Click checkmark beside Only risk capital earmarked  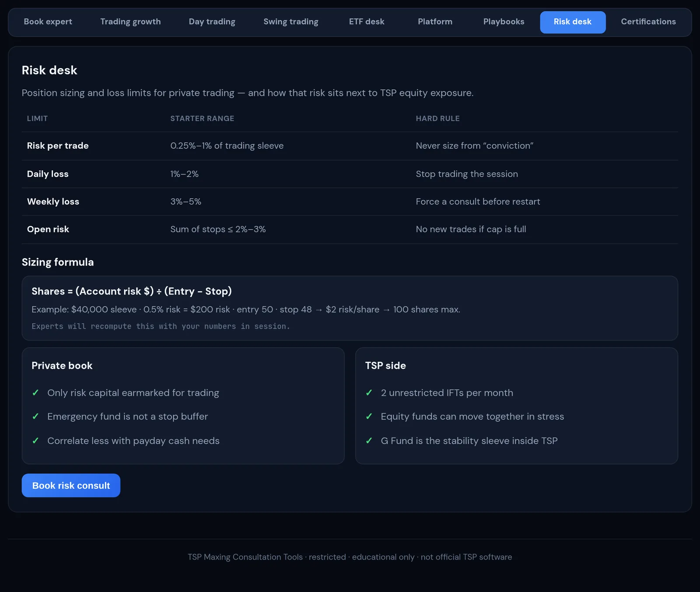click(36, 392)
